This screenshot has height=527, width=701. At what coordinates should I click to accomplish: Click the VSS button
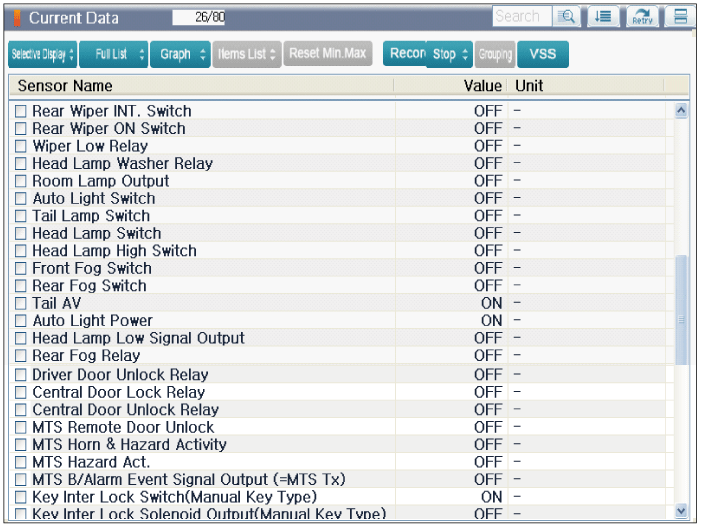pyautogui.click(x=543, y=54)
